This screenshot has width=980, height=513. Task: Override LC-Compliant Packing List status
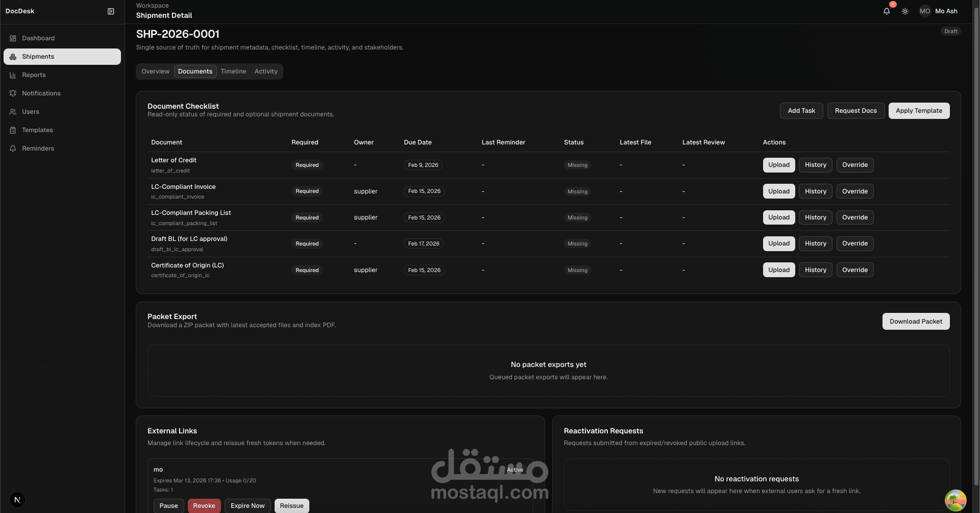point(855,217)
